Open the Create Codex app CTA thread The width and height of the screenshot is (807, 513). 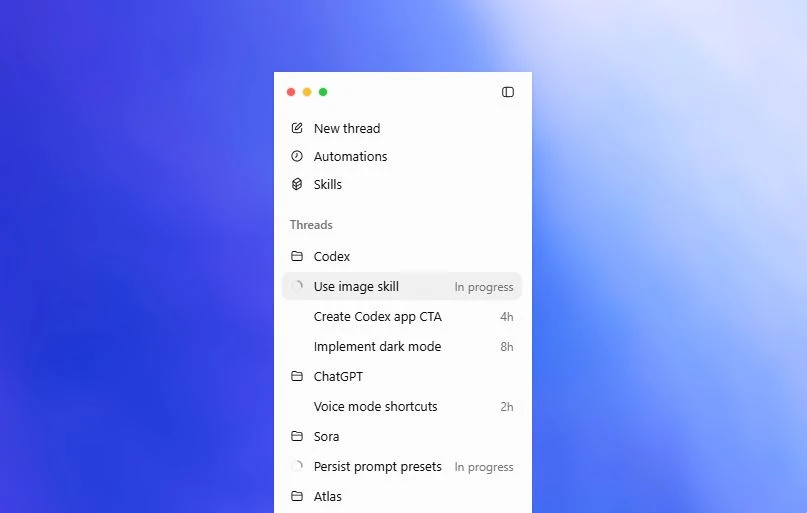click(x=402, y=316)
